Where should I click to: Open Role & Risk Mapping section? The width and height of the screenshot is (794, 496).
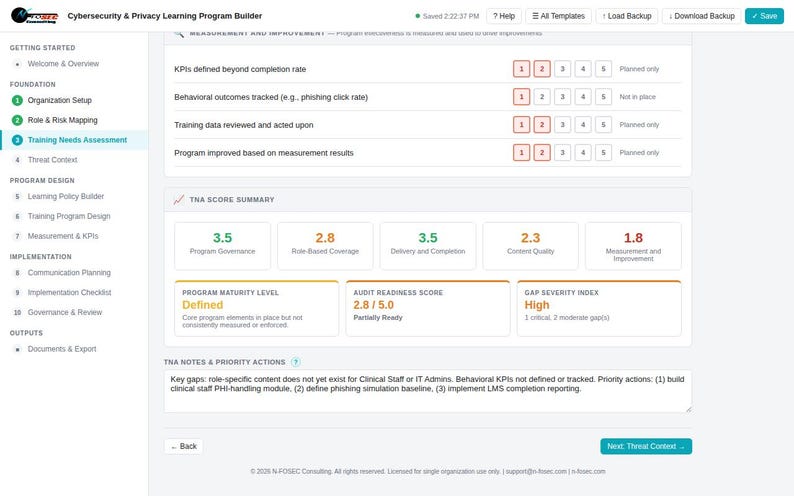pos(74,120)
